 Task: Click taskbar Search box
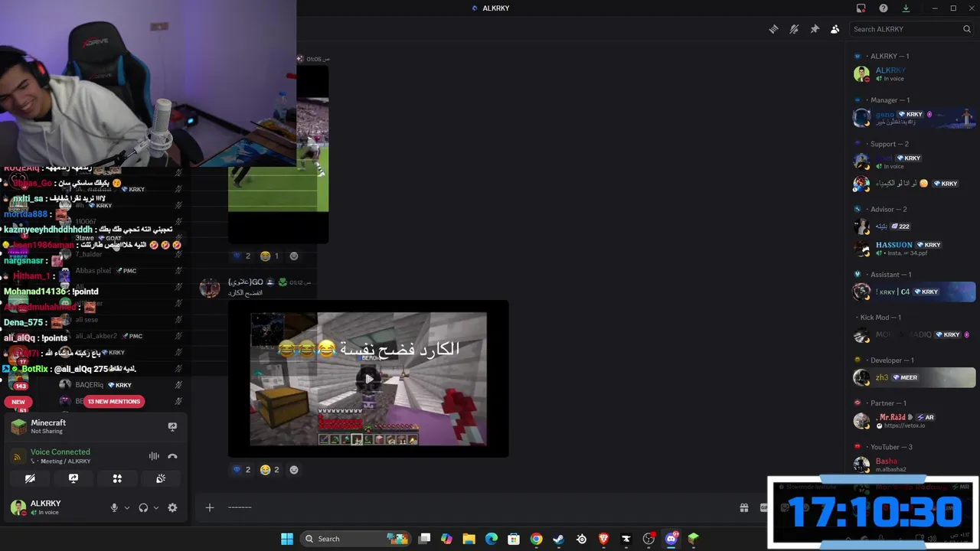356,539
